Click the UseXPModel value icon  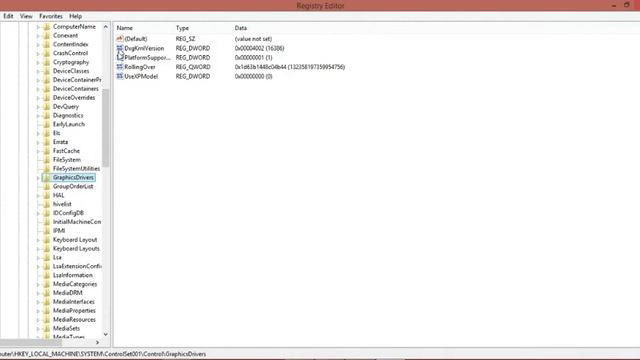coord(120,76)
